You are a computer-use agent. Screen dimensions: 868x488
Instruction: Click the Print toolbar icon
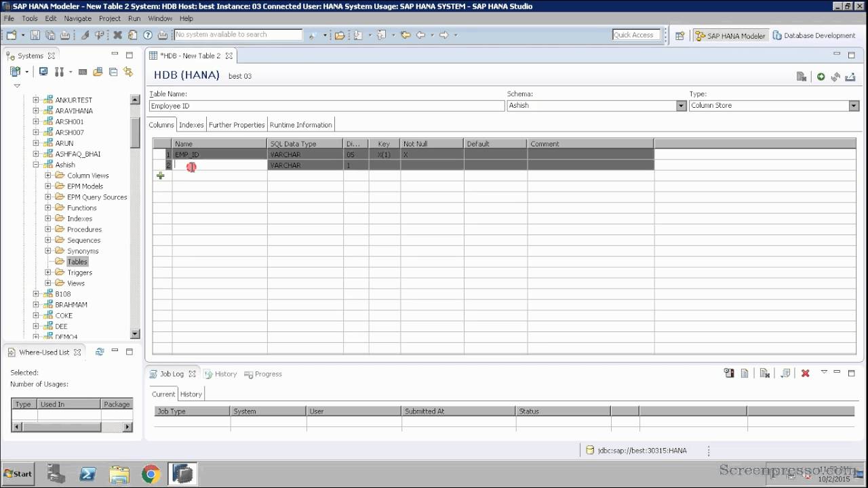[65, 35]
